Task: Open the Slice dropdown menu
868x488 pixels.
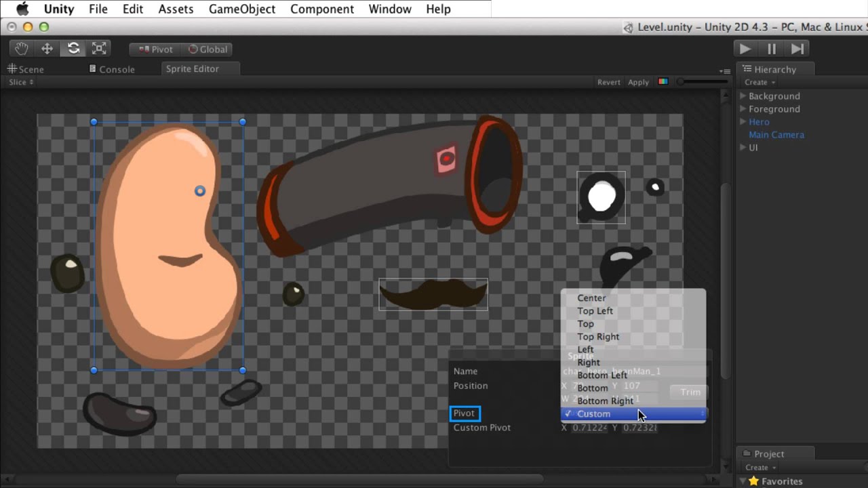Action: pyautogui.click(x=21, y=82)
